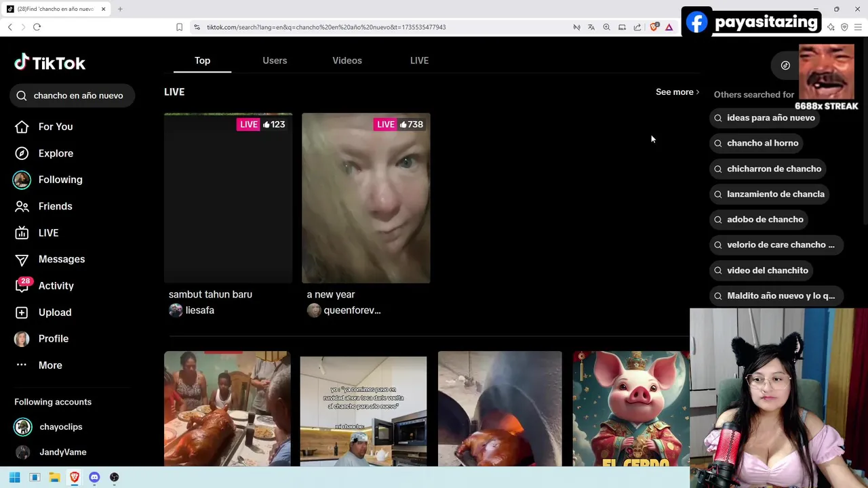Click the 'sambut tahun baru' live title
The height and width of the screenshot is (488, 868).
[210, 294]
